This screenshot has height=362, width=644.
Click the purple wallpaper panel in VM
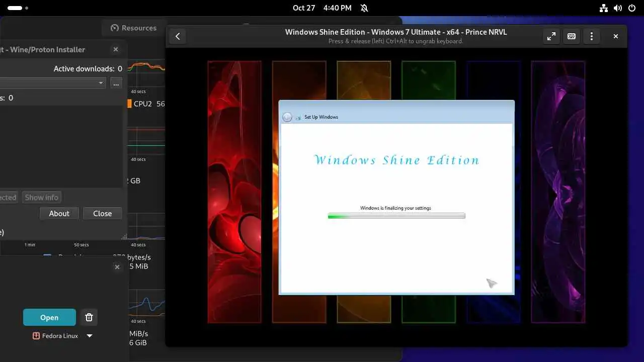click(558, 192)
